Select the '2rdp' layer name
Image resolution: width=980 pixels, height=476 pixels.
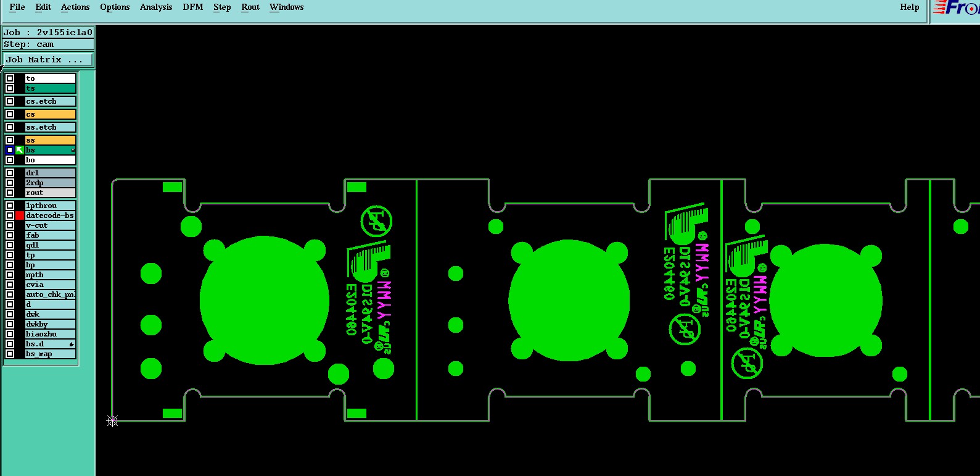tap(51, 183)
